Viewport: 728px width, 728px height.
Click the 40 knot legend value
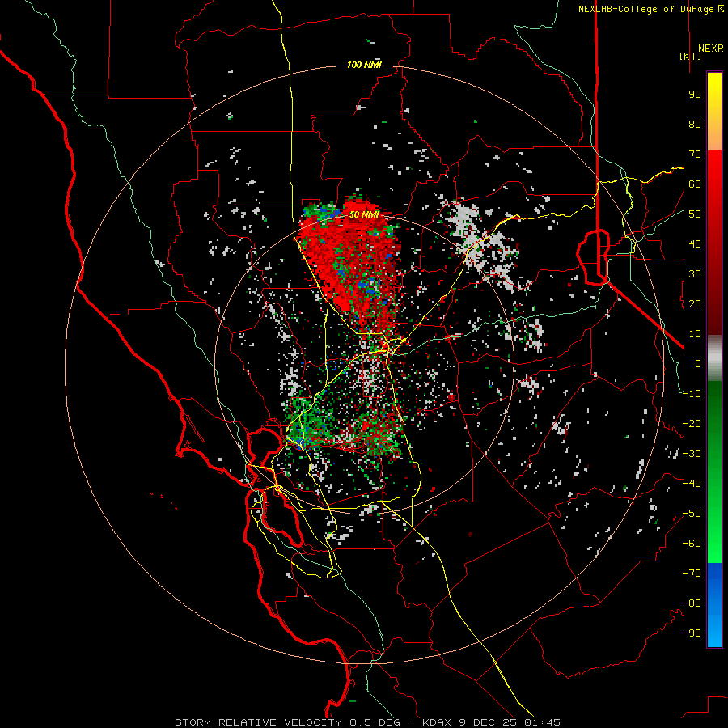pos(695,244)
